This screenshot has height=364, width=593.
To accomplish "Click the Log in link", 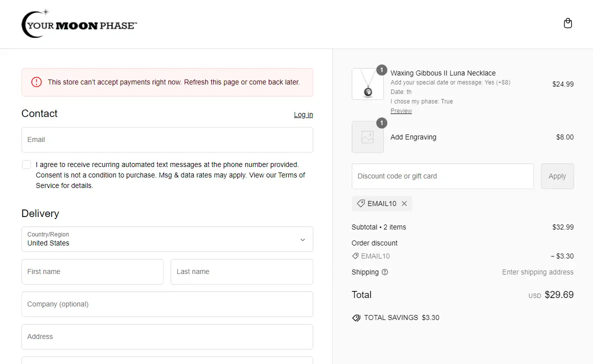I will (x=303, y=114).
